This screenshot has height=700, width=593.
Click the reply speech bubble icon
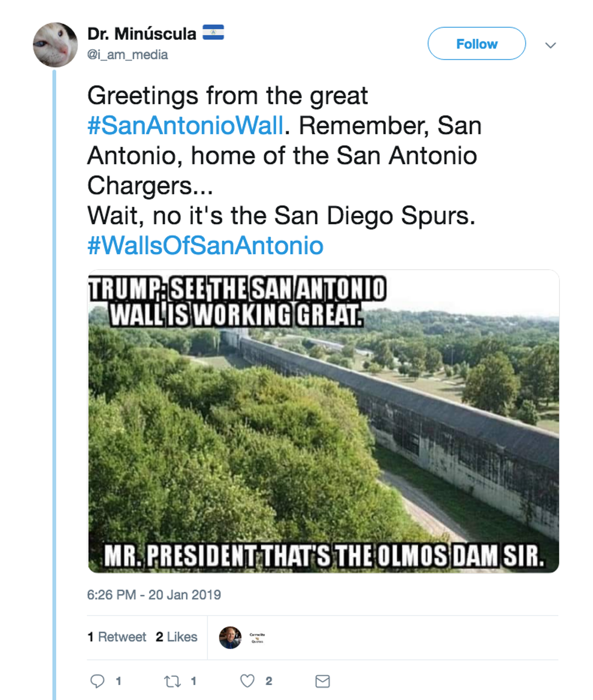[x=97, y=681]
